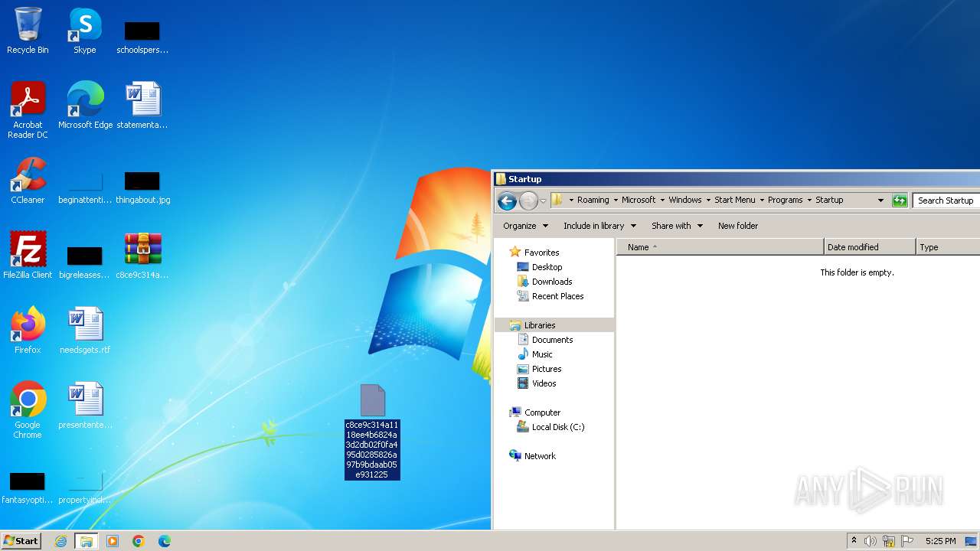Show hidden tray icons arrow
The width and height of the screenshot is (980, 551).
[854, 541]
